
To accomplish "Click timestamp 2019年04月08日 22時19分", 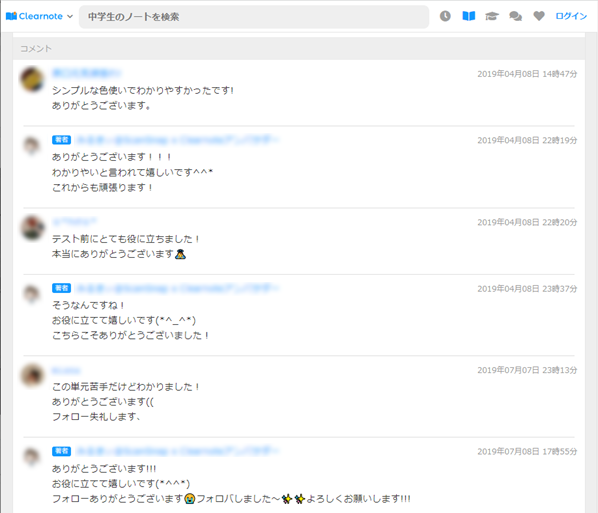I will [527, 140].
